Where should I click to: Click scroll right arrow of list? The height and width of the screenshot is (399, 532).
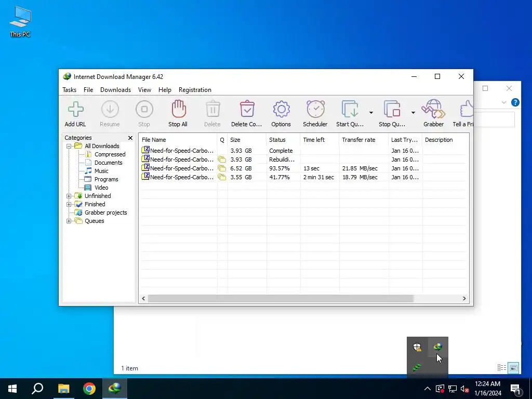pos(464,299)
